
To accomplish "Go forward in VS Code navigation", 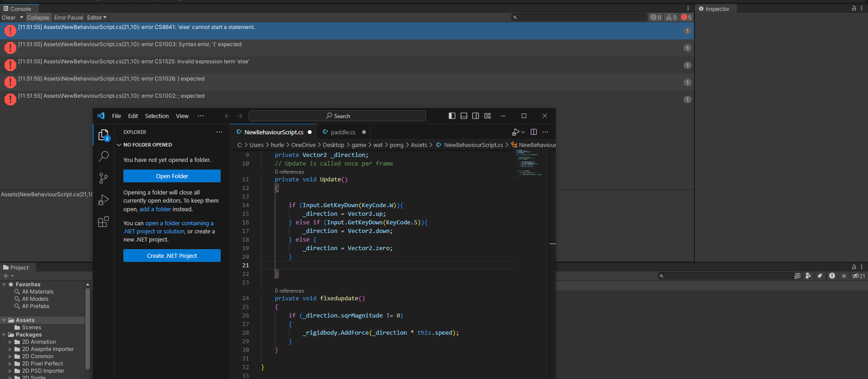I will (240, 116).
